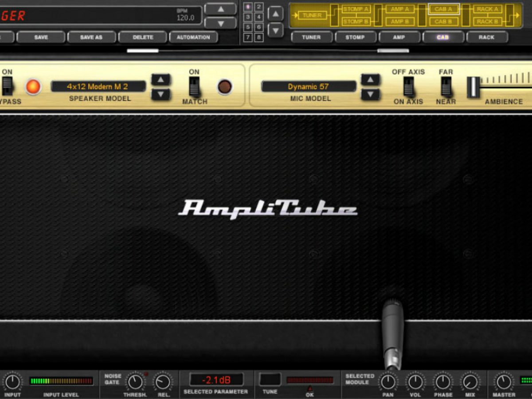Adjust the Ambience slider
Viewport: 532px width, 399px height.
473,87
